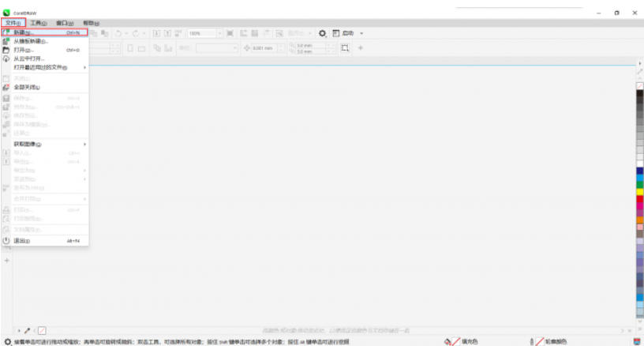Click the cloud icon beside 从云中打开
The height and width of the screenshot is (346, 644).
click(6, 58)
